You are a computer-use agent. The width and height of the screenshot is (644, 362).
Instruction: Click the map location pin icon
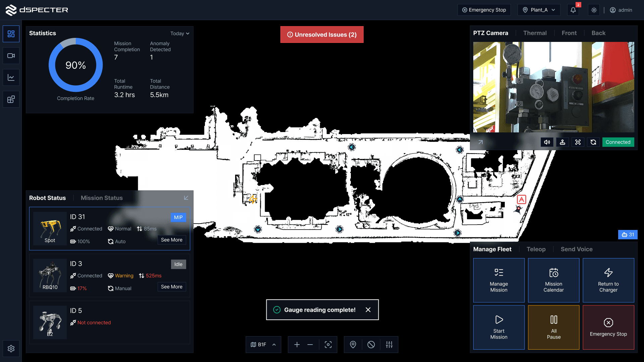tap(353, 345)
